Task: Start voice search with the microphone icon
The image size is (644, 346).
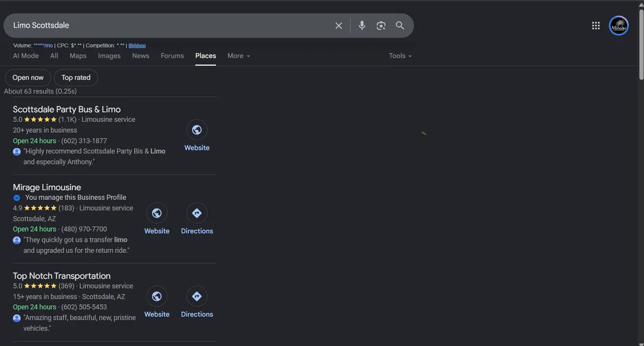Action: point(362,25)
